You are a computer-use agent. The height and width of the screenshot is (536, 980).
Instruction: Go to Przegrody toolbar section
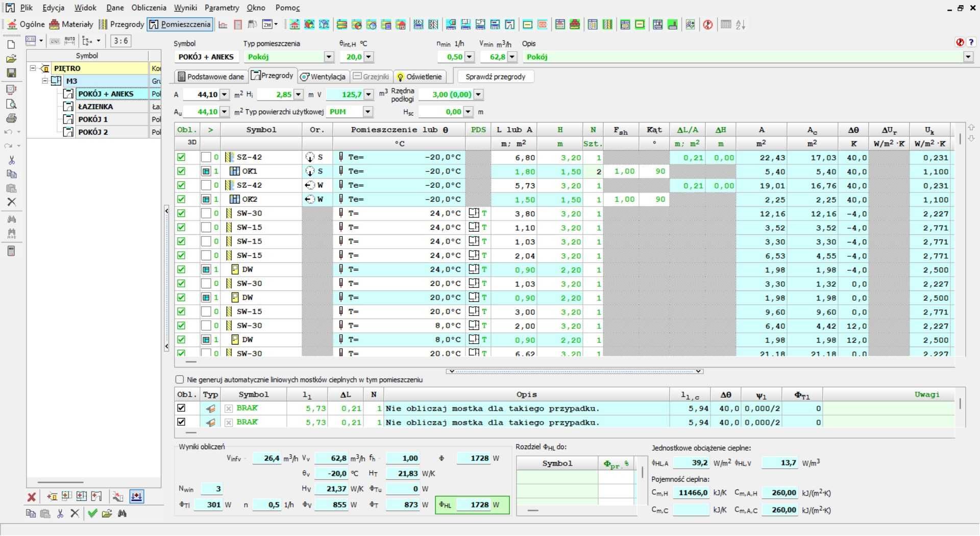coord(121,24)
